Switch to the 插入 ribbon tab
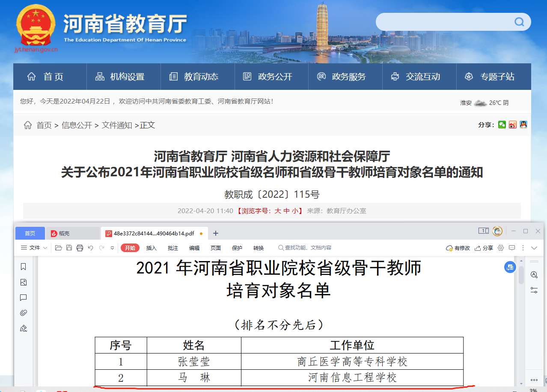 (152, 248)
